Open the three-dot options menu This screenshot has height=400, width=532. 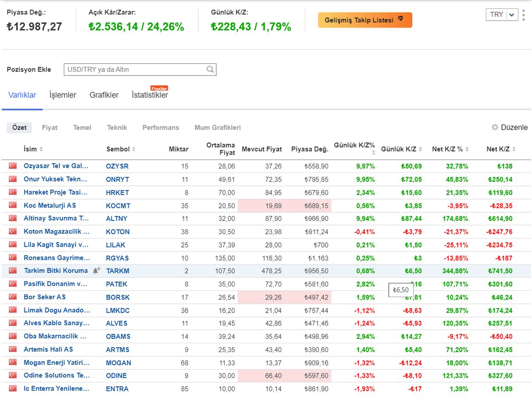click(x=524, y=15)
